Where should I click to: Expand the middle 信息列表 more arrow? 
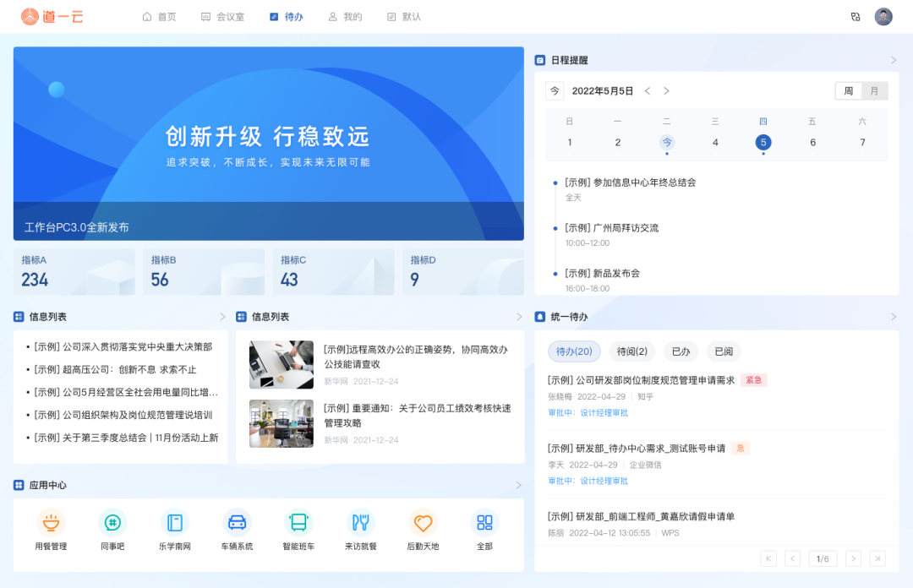click(519, 317)
